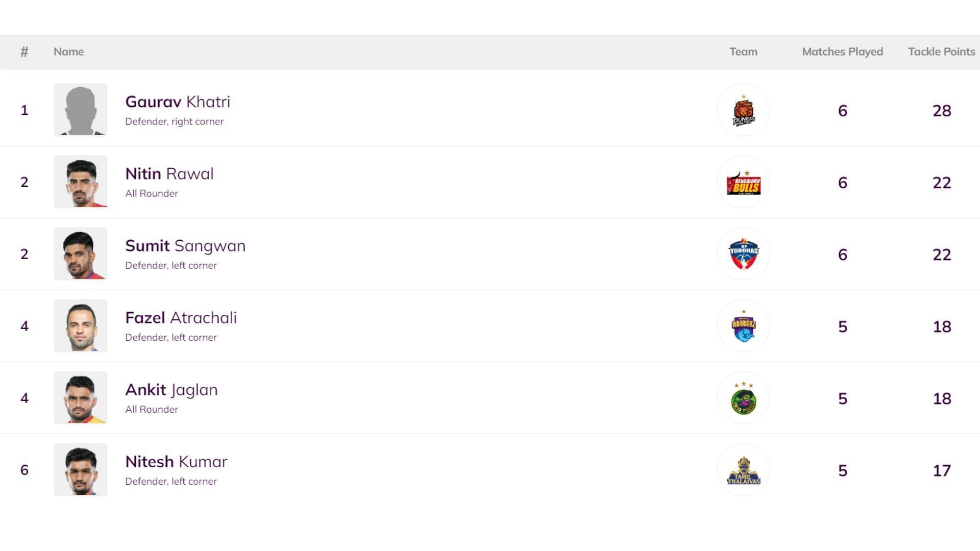Viewport: 980px width, 551px height.
Task: Go to Fazel Atrachali's name link
Action: 181,318
